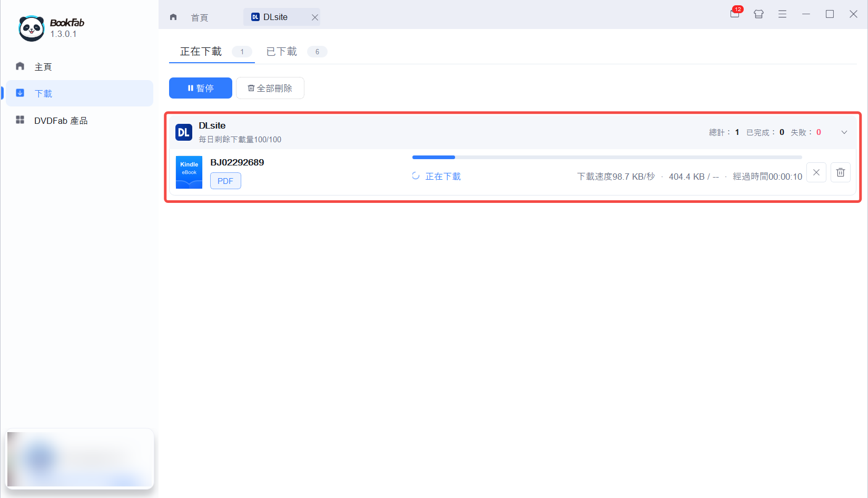Image resolution: width=868 pixels, height=498 pixels.
Task: Click the 暫停 pause button
Action: coord(201,88)
